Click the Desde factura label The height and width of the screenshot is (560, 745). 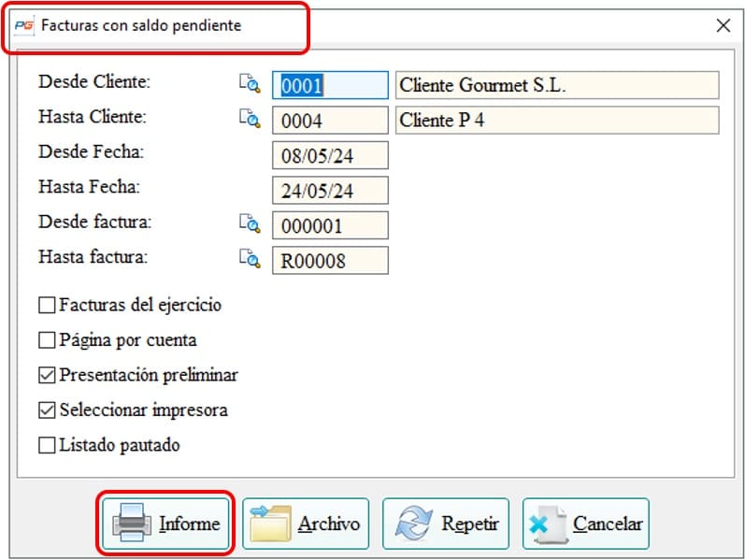tap(95, 222)
